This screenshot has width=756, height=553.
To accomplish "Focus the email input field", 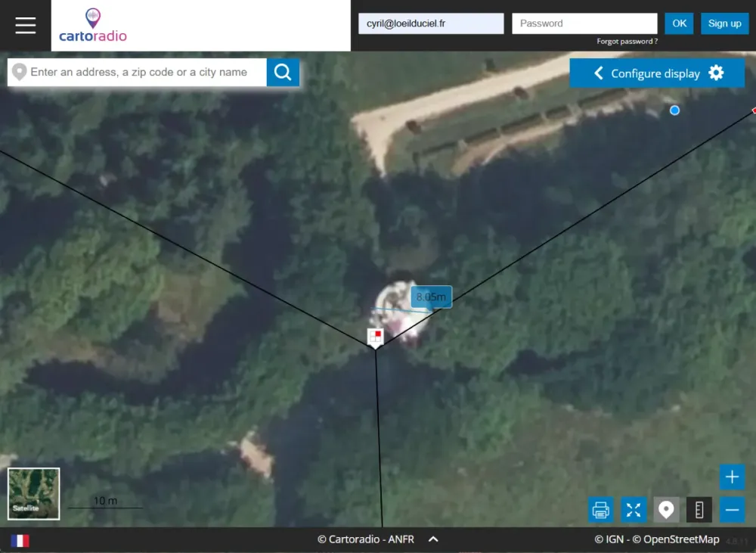I will click(431, 23).
